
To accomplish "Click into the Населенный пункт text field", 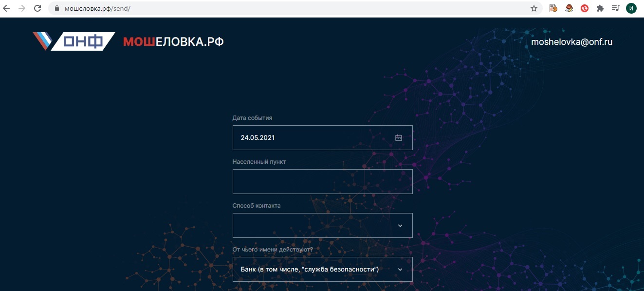I will pos(322,181).
